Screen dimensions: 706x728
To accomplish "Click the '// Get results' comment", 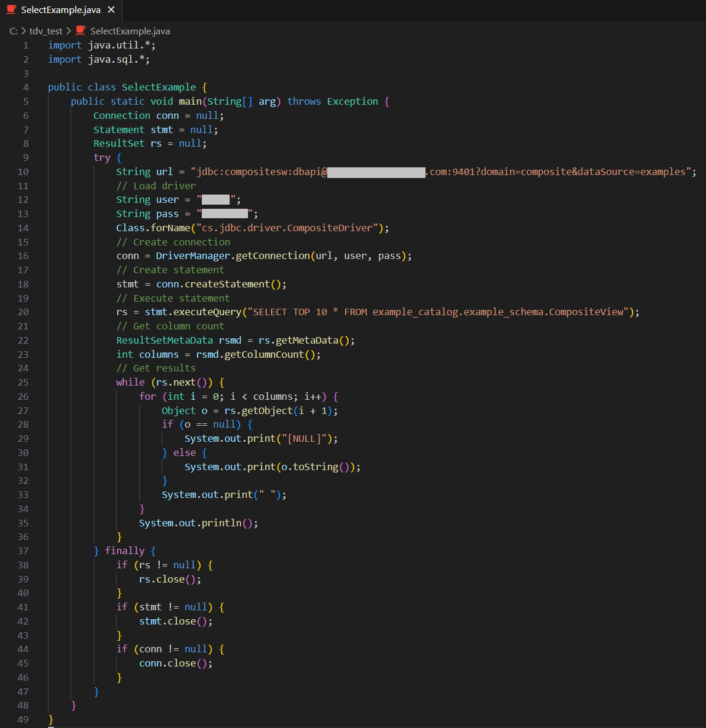I will [x=156, y=368].
